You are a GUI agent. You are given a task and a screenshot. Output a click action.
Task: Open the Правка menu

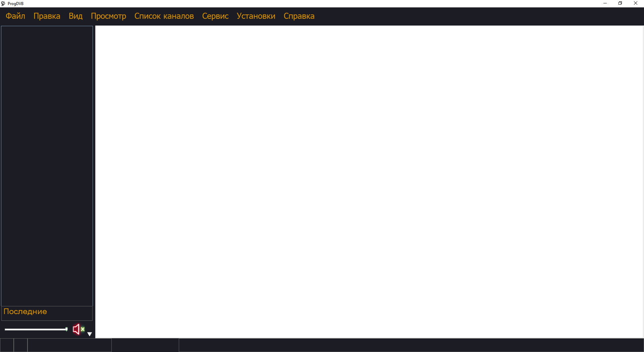click(x=47, y=16)
